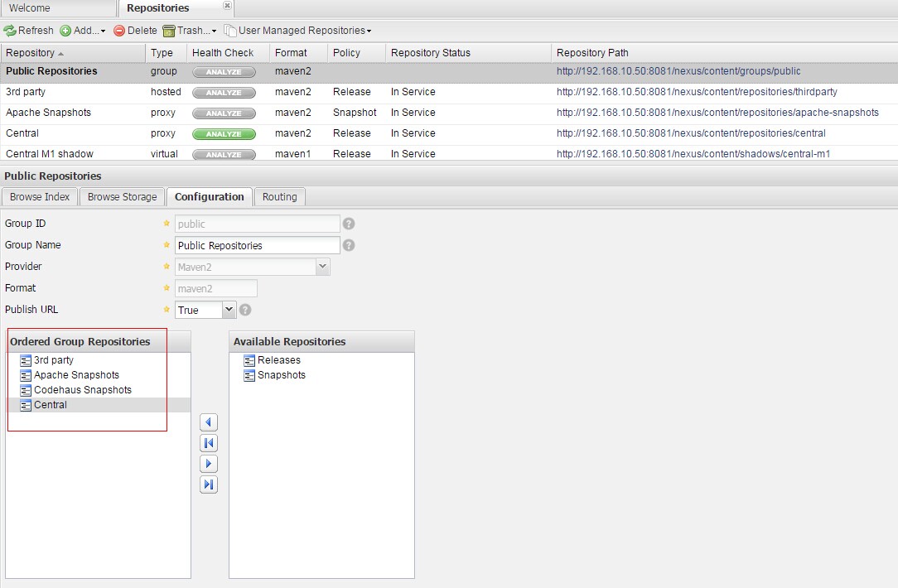Click the Group ID input field

(257, 224)
